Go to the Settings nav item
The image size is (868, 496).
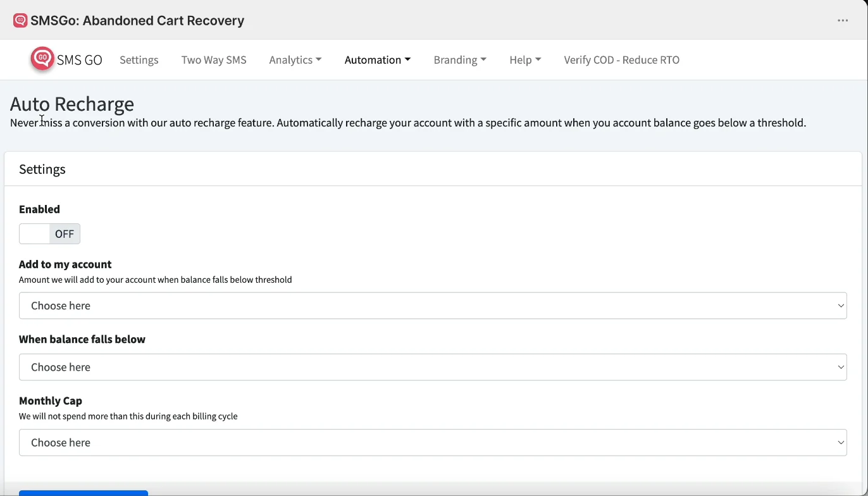(139, 59)
